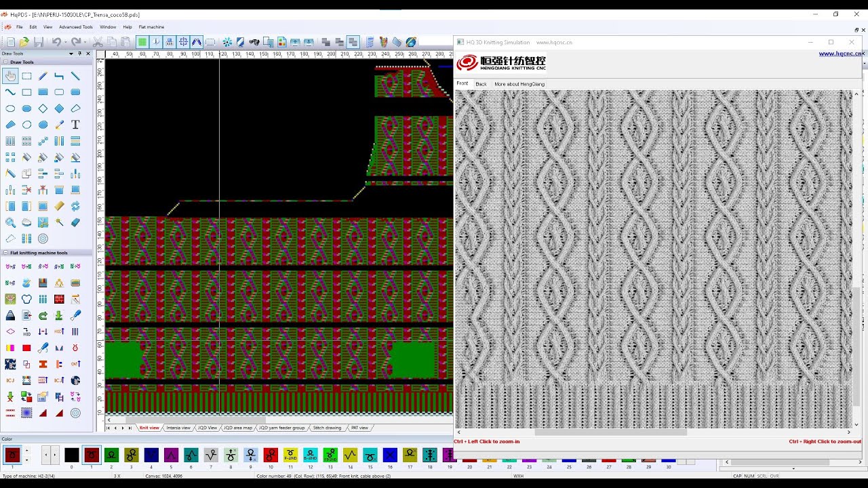
Task: Click the New file toolbar icon
Action: coord(11,42)
